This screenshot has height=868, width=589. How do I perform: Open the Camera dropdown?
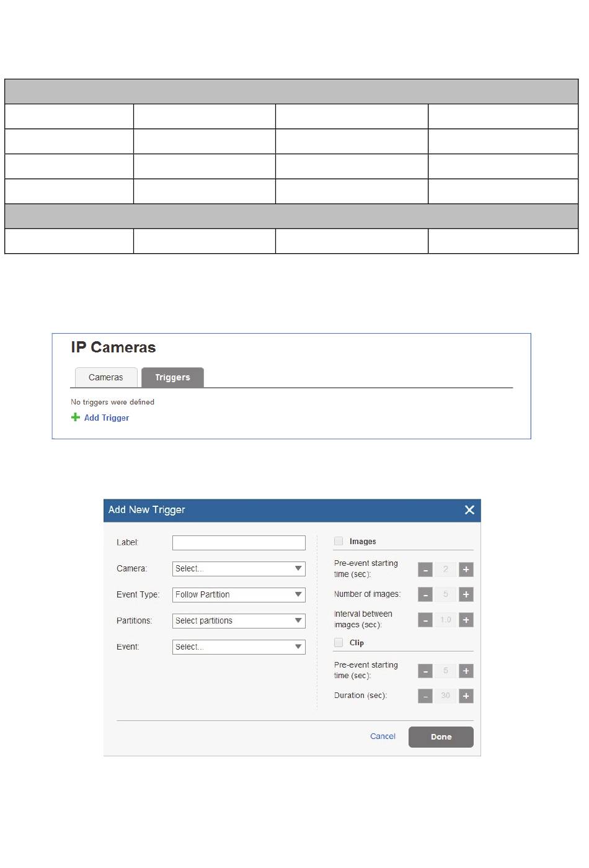[239, 569]
